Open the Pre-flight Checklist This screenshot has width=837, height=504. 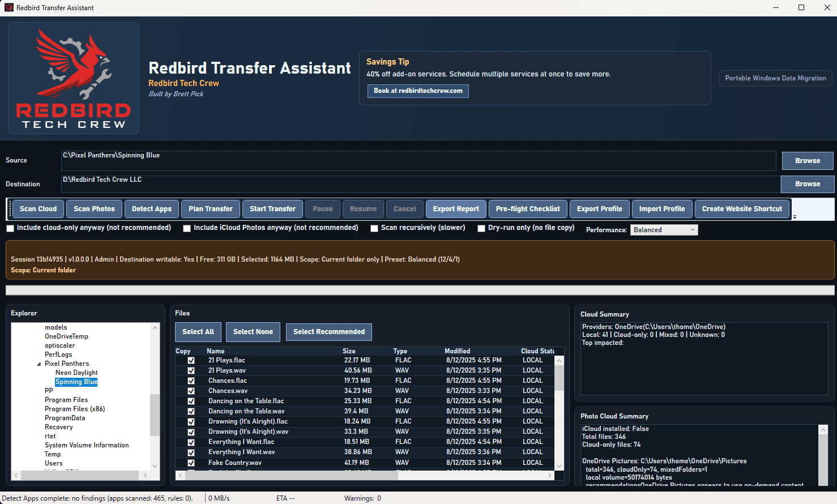[527, 208]
